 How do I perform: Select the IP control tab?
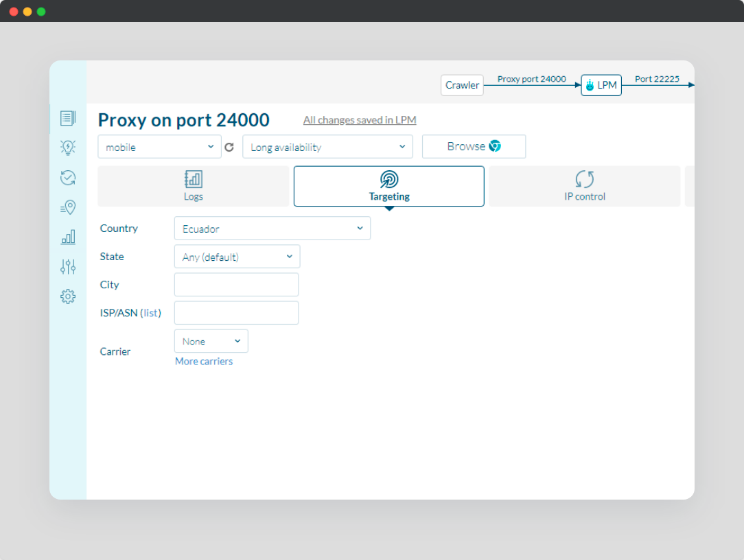(x=584, y=186)
